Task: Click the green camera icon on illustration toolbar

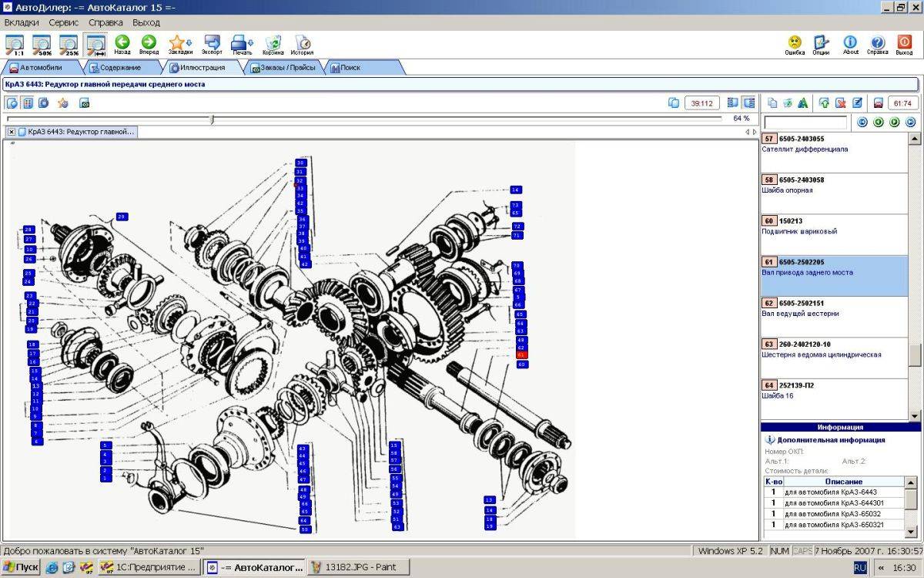Action: (85, 102)
